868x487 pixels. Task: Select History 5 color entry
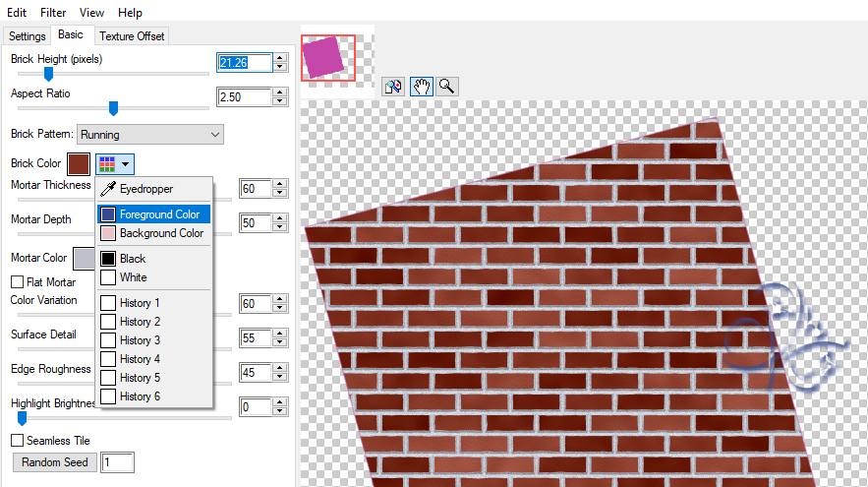click(154, 378)
